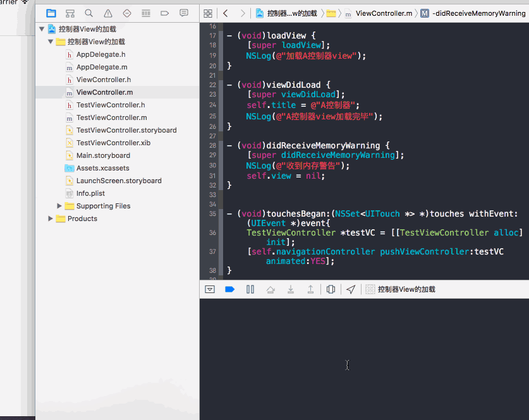Open TestViewController.storyboard file
This screenshot has height=420, width=529.
pos(126,130)
